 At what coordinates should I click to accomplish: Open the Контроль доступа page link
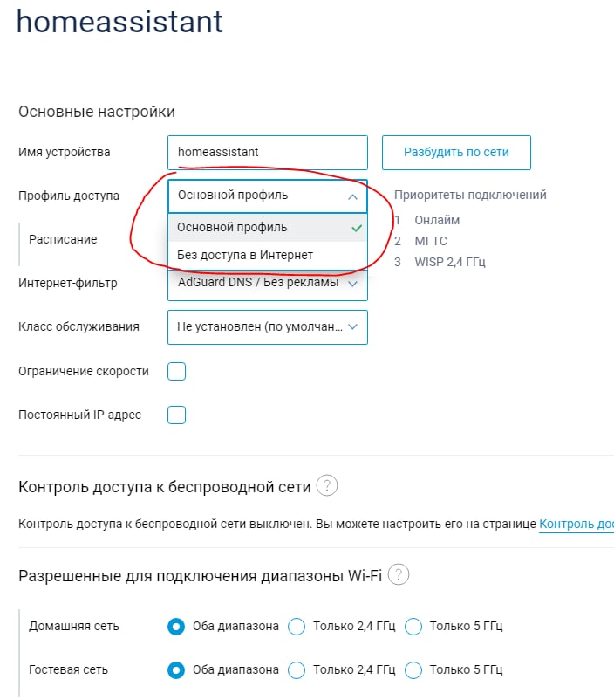(576, 525)
